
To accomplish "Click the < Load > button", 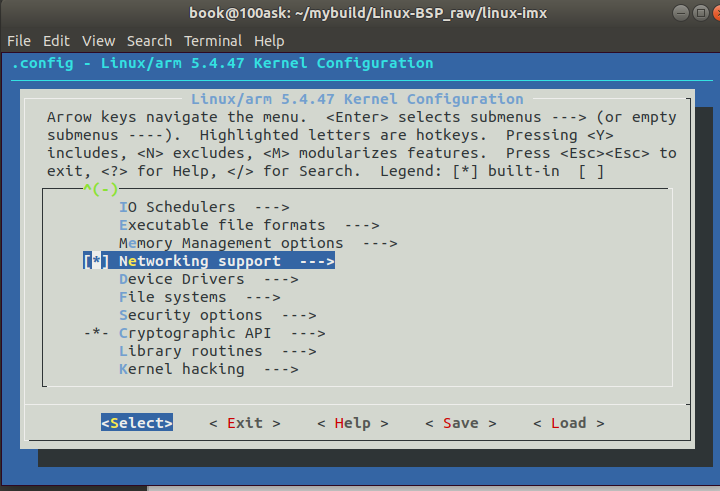I will point(568,423).
